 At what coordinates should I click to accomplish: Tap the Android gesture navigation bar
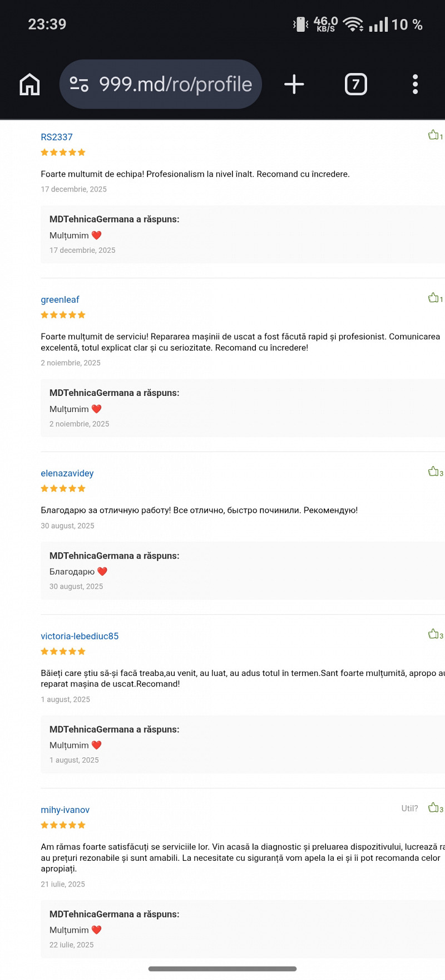pos(222,969)
